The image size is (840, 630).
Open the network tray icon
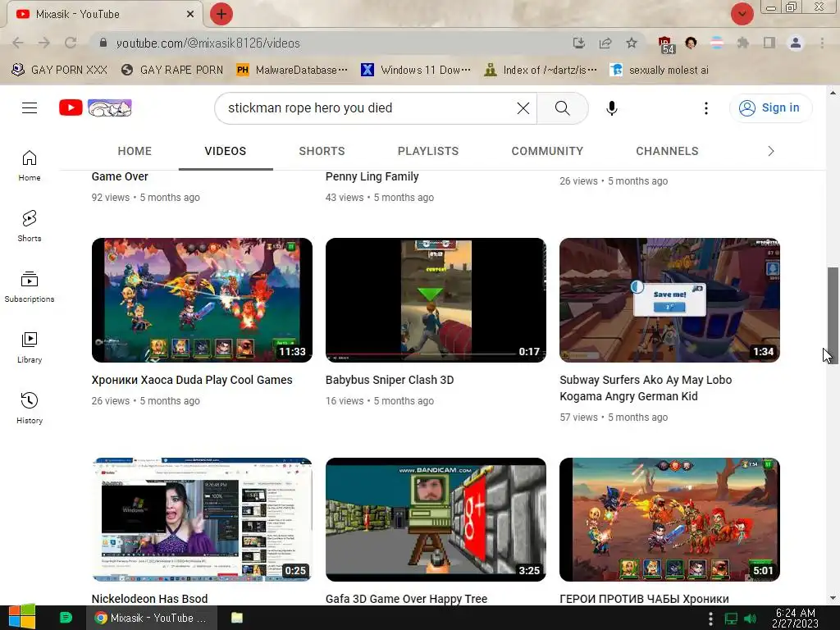pos(731,619)
